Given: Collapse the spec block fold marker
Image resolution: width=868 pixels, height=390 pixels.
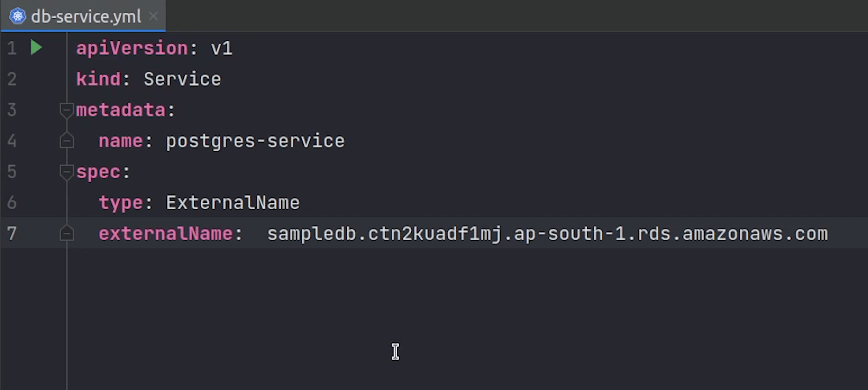Looking at the screenshot, I should coord(66,172).
